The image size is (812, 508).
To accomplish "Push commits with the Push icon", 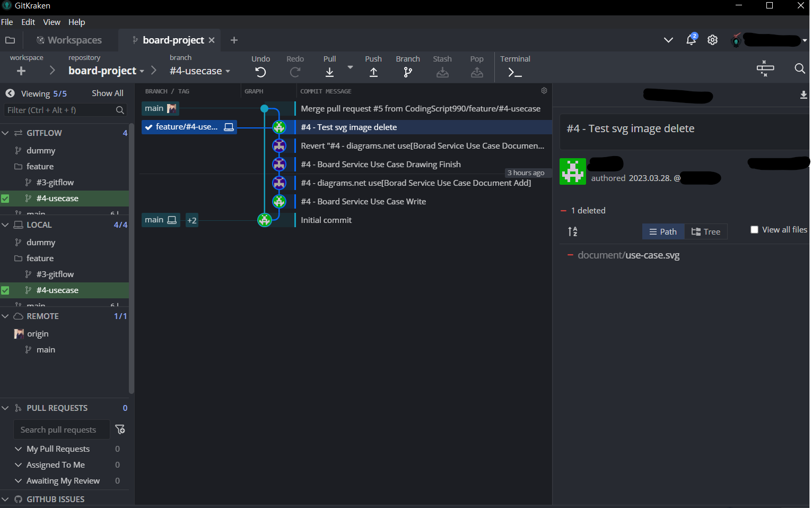I will [x=373, y=72].
